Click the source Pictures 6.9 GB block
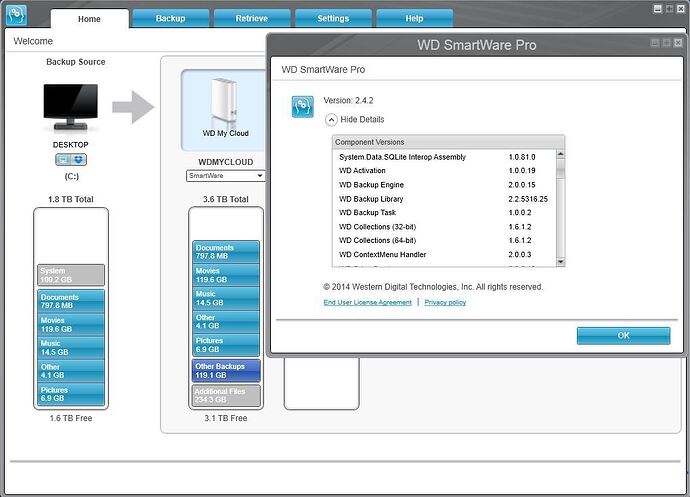The height and width of the screenshot is (497, 690). click(71, 394)
